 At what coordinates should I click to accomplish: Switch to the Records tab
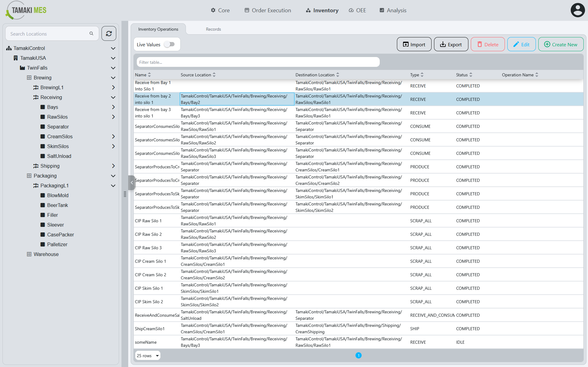pyautogui.click(x=213, y=29)
